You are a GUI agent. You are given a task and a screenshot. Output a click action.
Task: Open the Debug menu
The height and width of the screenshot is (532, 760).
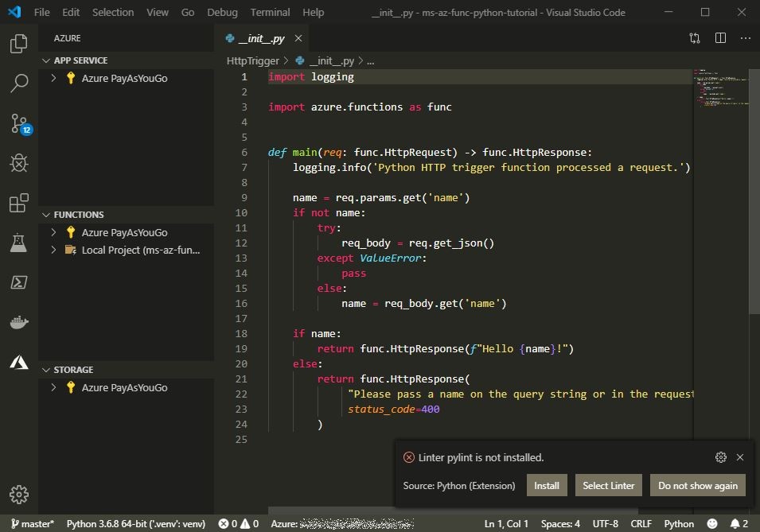tap(223, 12)
